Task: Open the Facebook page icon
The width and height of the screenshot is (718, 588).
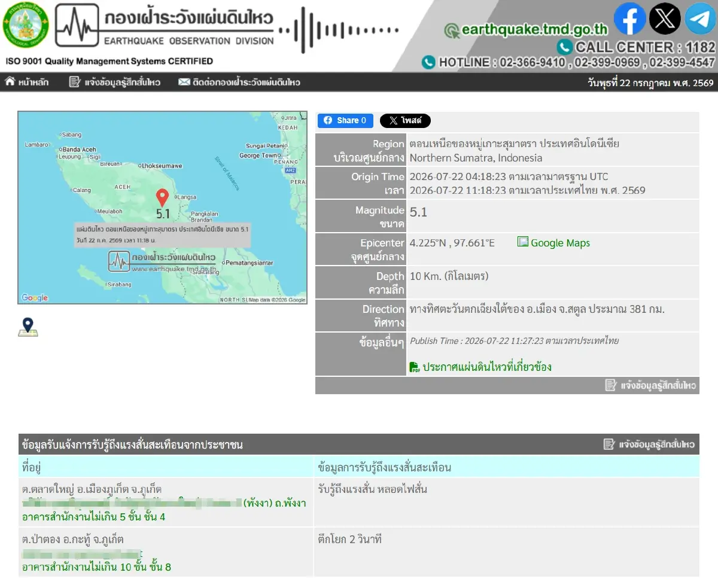Action: click(x=630, y=19)
